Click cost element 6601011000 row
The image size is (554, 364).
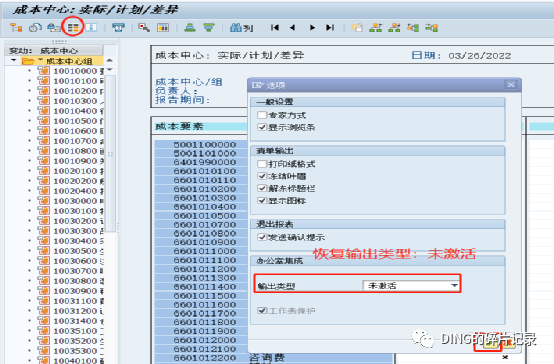click(201, 251)
